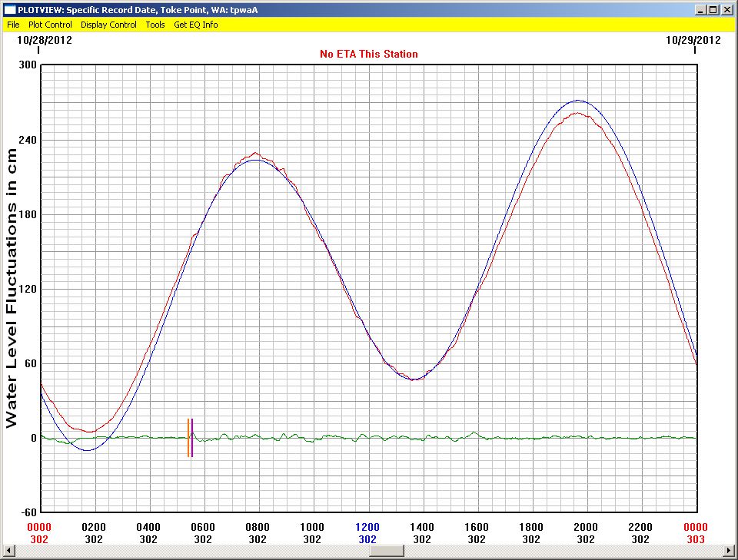This screenshot has width=738, height=560.
Task: Minimize the PLOTVIEW window
Action: (x=700, y=9)
